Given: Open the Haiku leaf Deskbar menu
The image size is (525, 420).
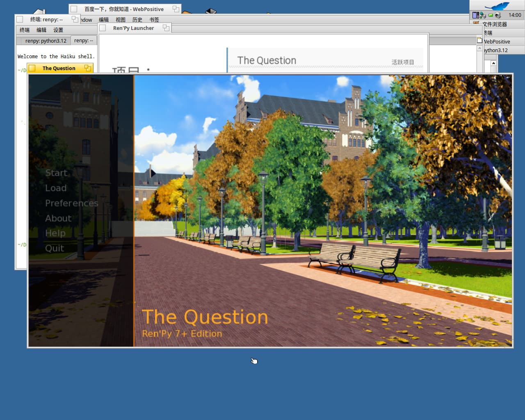Looking at the screenshot, I should click(x=497, y=6).
